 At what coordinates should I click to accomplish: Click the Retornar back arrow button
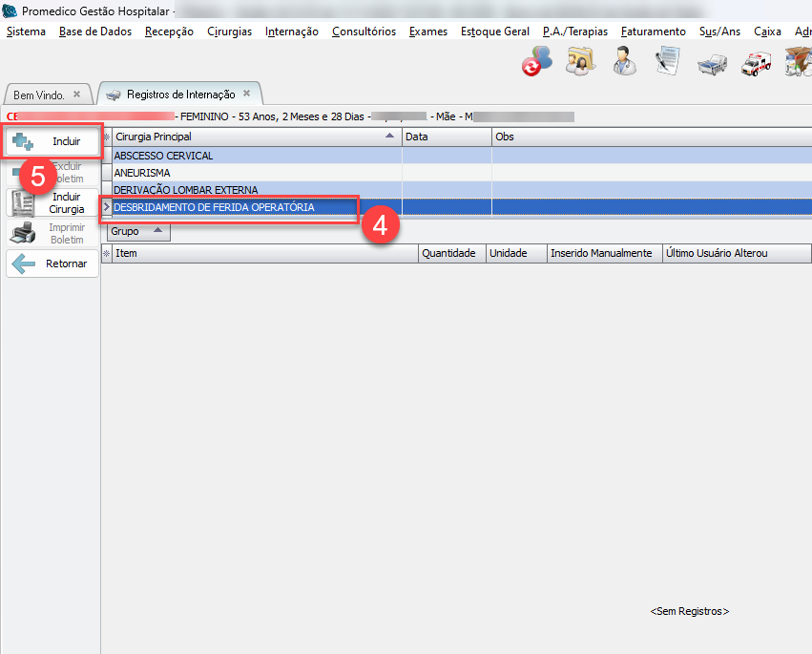tap(52, 264)
